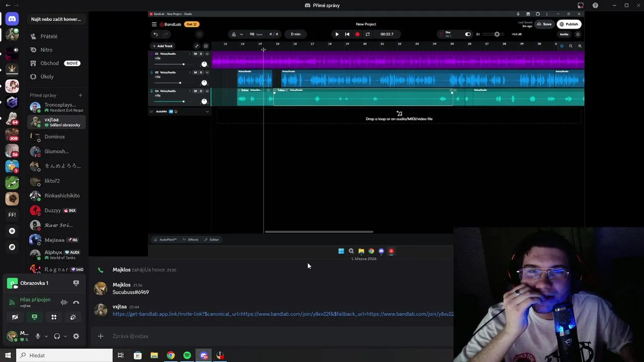Mute track 02 Voice/Audio with M
Image resolution: width=644 pixels, height=362 pixels.
(x=195, y=72)
